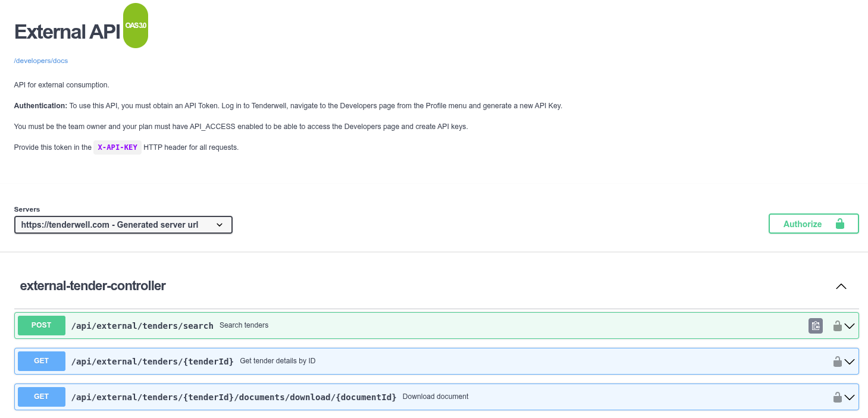The height and width of the screenshot is (418, 868).
Task: Click the search tenders endpoint path text
Action: point(142,325)
